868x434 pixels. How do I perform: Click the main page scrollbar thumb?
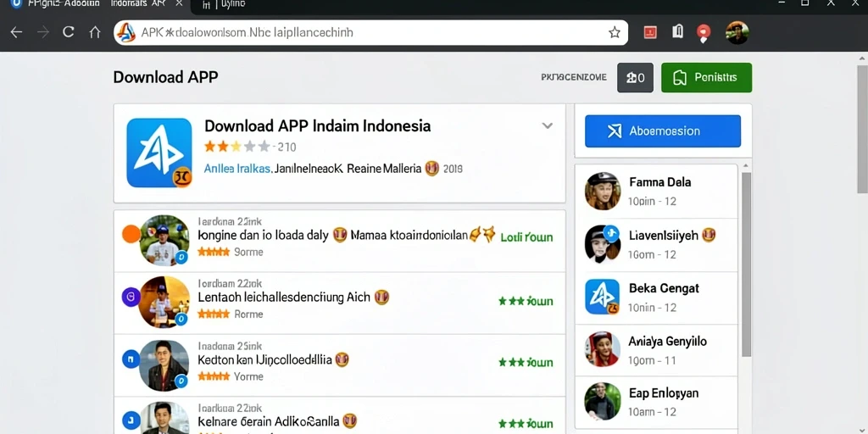click(x=862, y=129)
